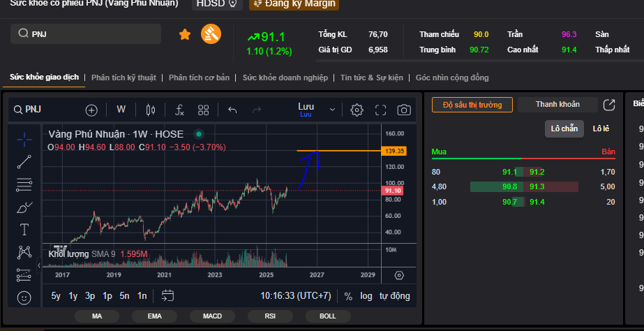Screen dimensions: 644x331
Task: Select the trend line drawing tool
Action: point(24,162)
